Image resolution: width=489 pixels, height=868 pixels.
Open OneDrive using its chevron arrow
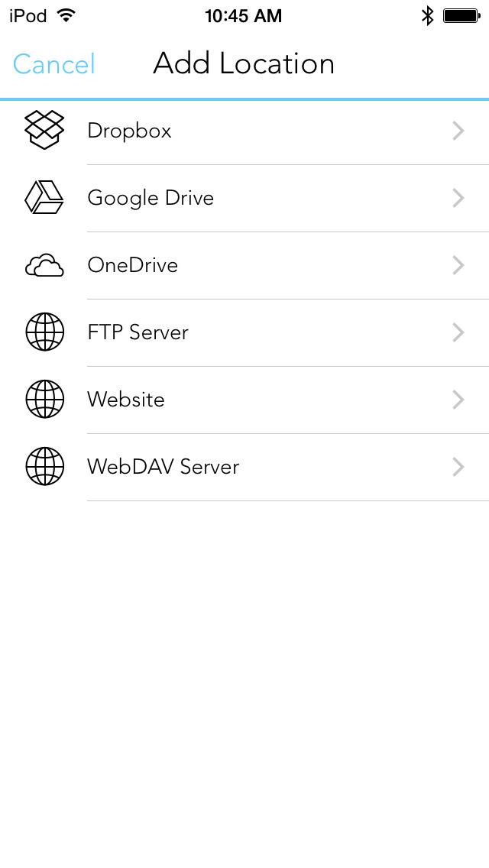point(458,266)
